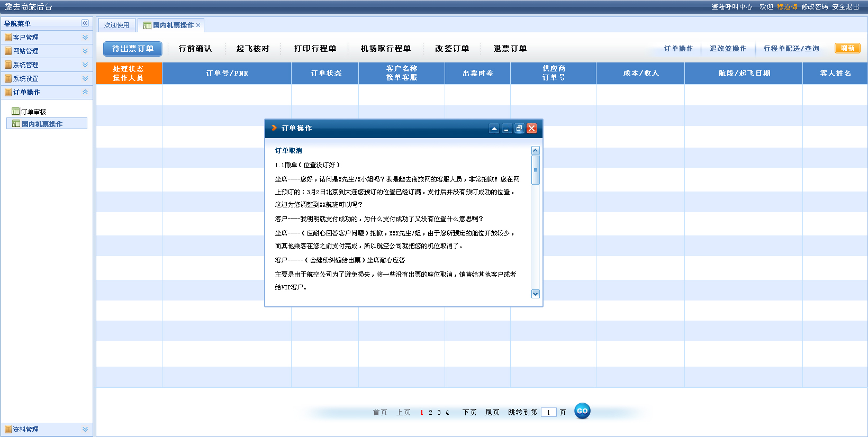Click the 行程单配送/查询 link
868x437 pixels.
click(791, 49)
